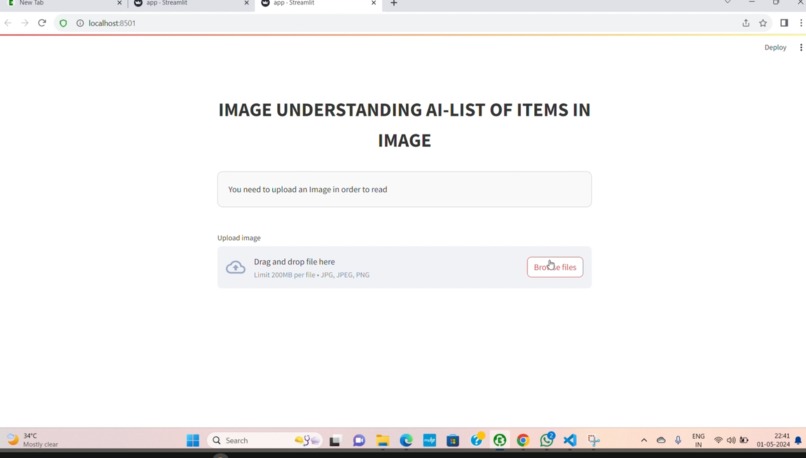
Task: Open the tab search chevron
Action: click(x=727, y=3)
